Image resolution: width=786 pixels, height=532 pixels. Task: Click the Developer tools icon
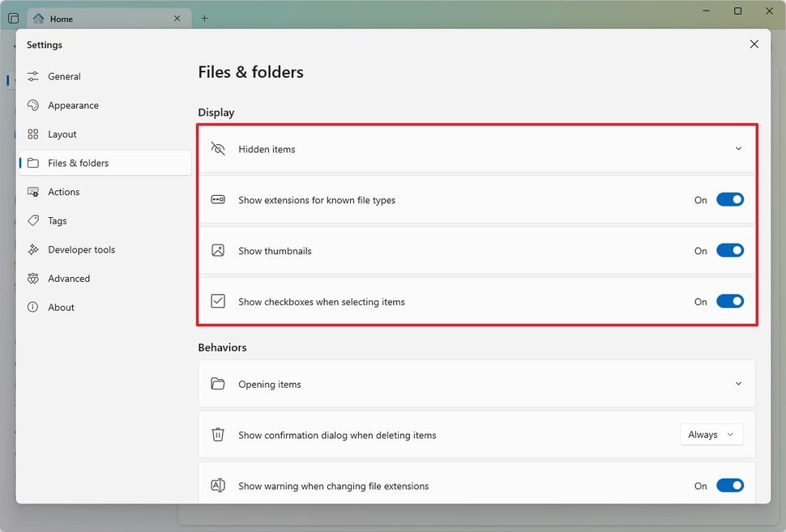coord(33,249)
